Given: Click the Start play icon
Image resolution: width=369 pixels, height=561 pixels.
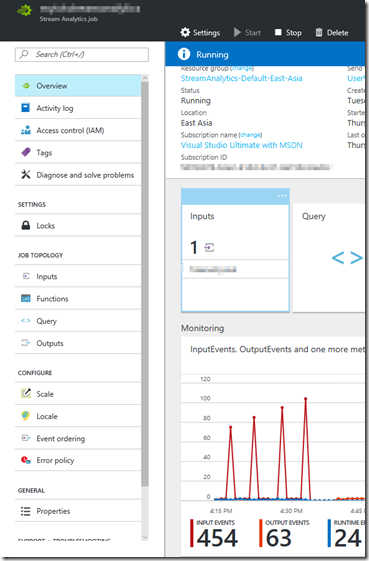Looking at the screenshot, I should (x=237, y=33).
